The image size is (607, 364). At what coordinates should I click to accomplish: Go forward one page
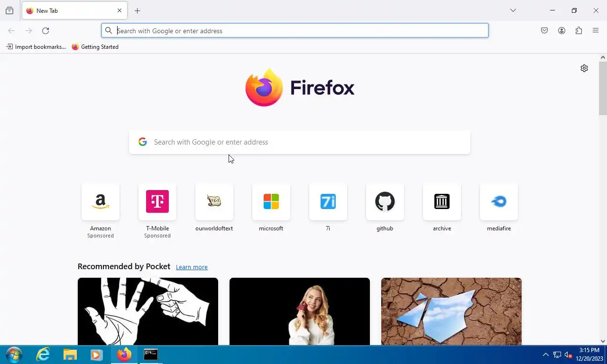[x=28, y=31]
